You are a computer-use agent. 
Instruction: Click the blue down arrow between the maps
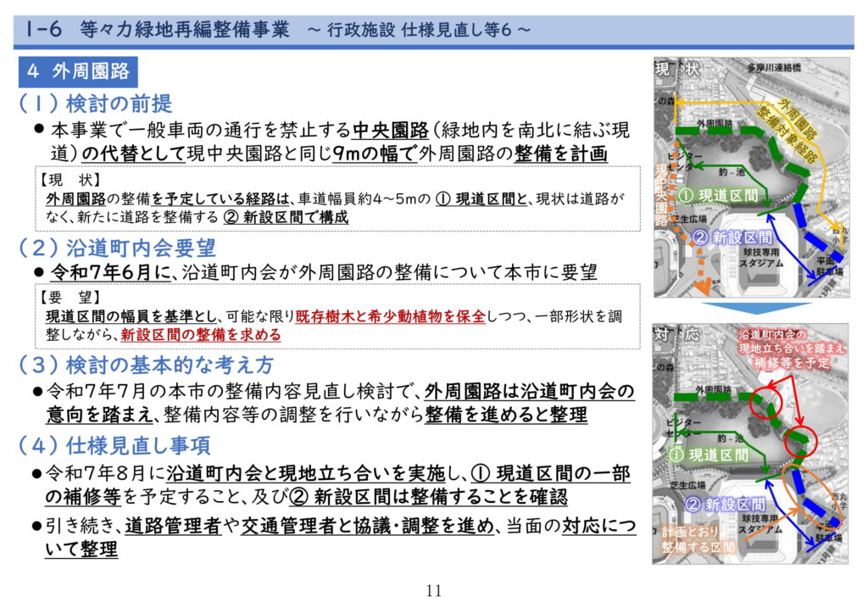point(750,309)
